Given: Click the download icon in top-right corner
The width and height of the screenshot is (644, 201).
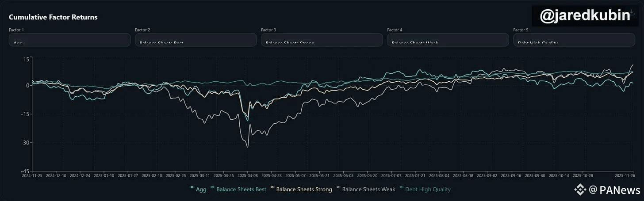Looking at the screenshot, I should (x=632, y=13).
